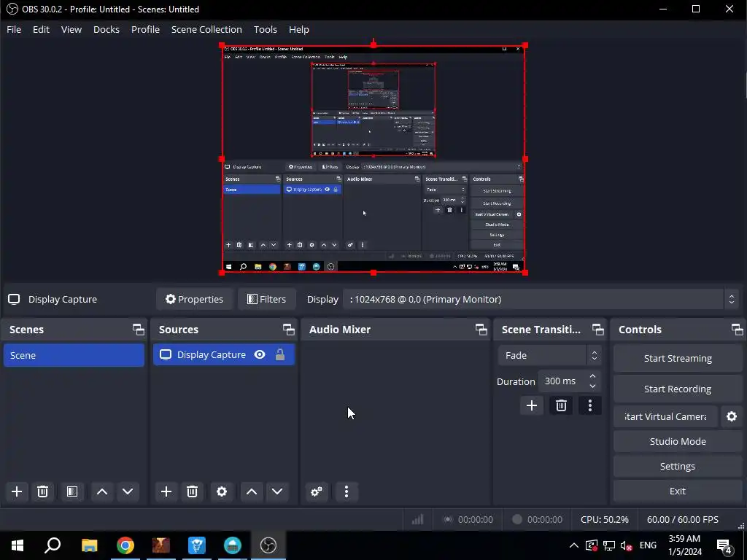The width and height of the screenshot is (747, 560).
Task: Click the OBS Studio taskbar icon
Action: (x=268, y=545)
